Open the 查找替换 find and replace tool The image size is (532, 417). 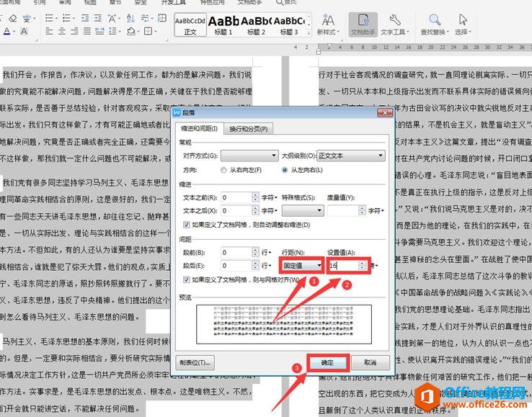435,24
